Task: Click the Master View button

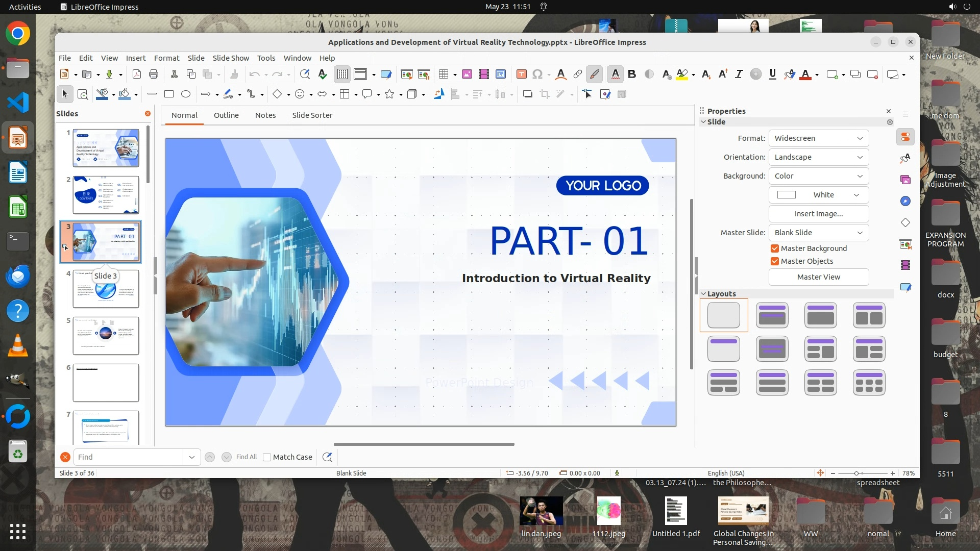Action: point(818,277)
